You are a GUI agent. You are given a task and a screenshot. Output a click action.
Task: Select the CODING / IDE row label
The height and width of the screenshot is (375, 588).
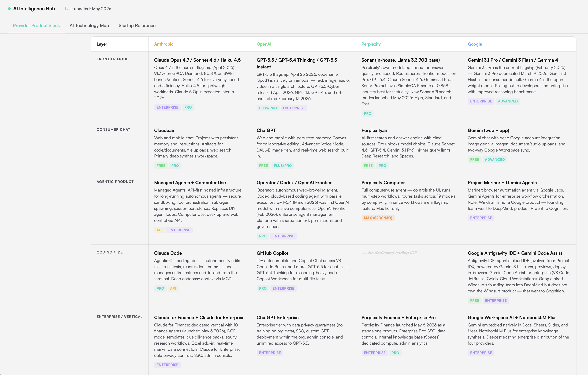click(x=110, y=252)
